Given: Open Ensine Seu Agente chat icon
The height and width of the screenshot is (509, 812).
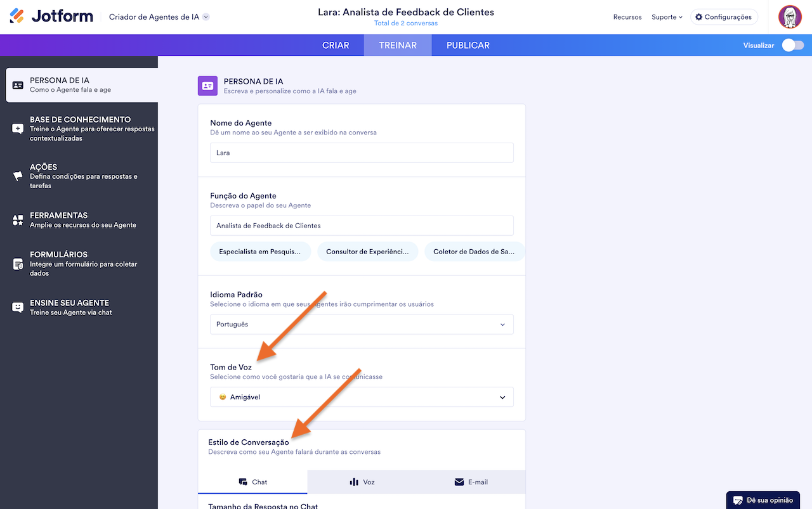Looking at the screenshot, I should coord(18,307).
